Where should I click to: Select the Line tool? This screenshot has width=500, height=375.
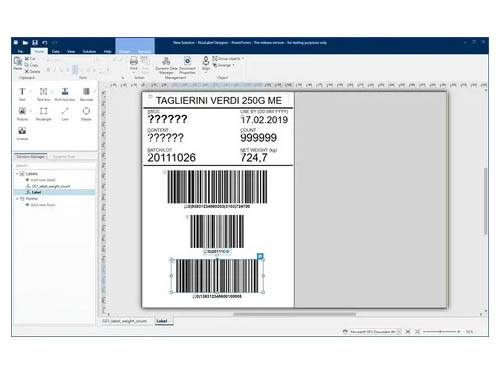click(65, 114)
